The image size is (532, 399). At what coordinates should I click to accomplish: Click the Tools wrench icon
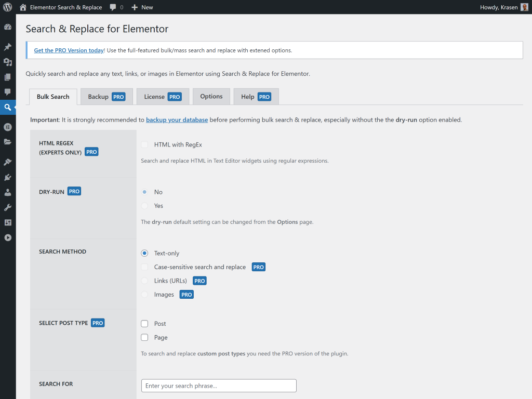coord(8,207)
